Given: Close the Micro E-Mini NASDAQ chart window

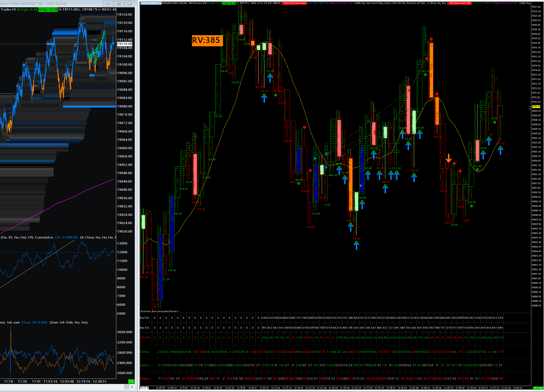Looking at the screenshot, I should 130,3.
